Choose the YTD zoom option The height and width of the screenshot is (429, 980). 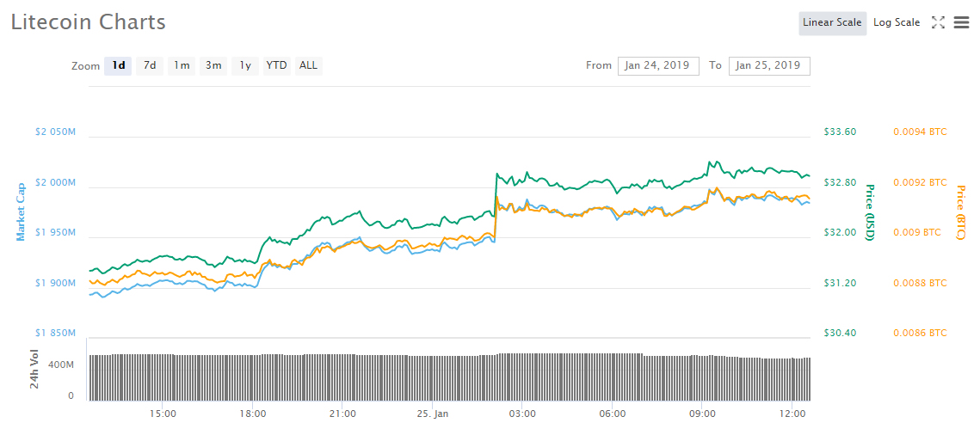tap(276, 65)
